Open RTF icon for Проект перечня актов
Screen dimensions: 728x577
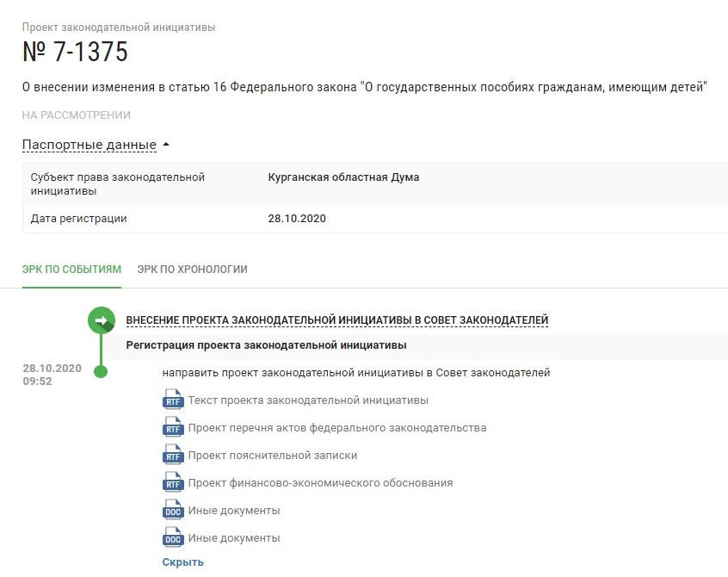click(x=173, y=426)
